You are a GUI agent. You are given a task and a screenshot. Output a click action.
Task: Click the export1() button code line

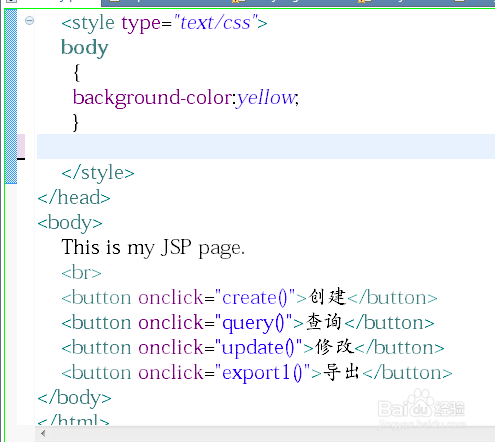coord(257,373)
